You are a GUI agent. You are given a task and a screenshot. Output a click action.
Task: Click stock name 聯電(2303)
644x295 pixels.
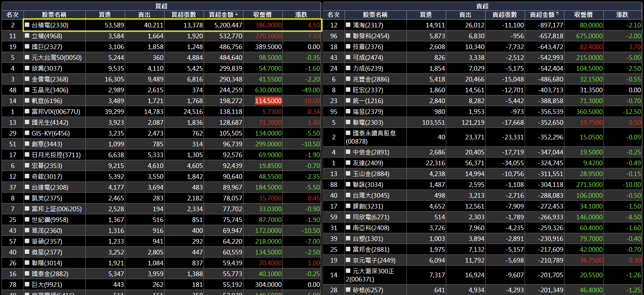coord(368,122)
